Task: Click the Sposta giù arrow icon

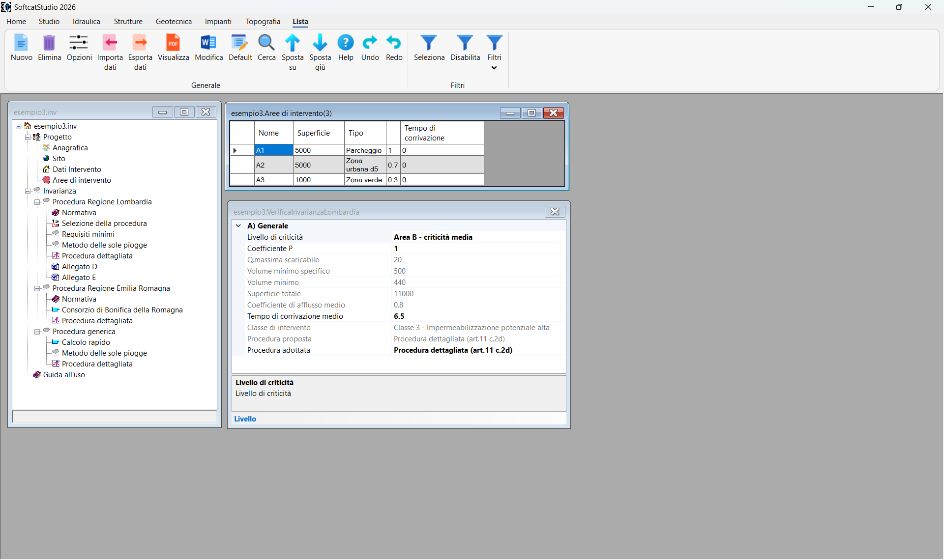Action: [x=320, y=43]
